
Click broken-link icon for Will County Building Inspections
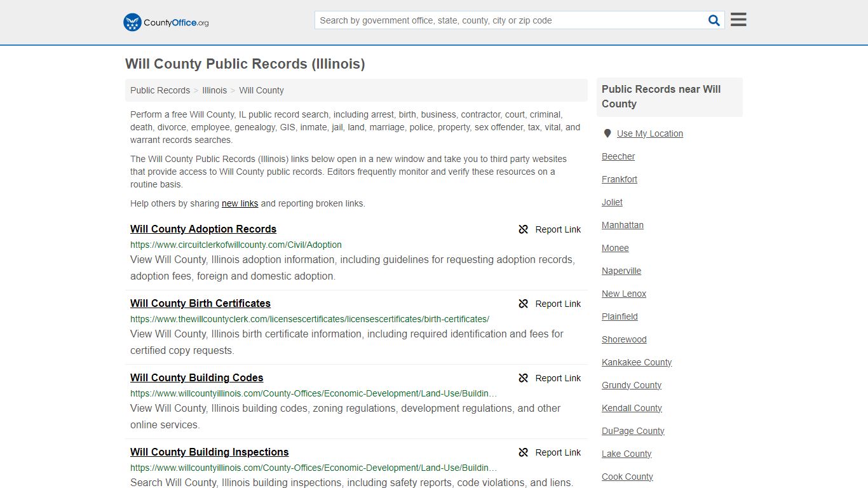[x=523, y=452]
